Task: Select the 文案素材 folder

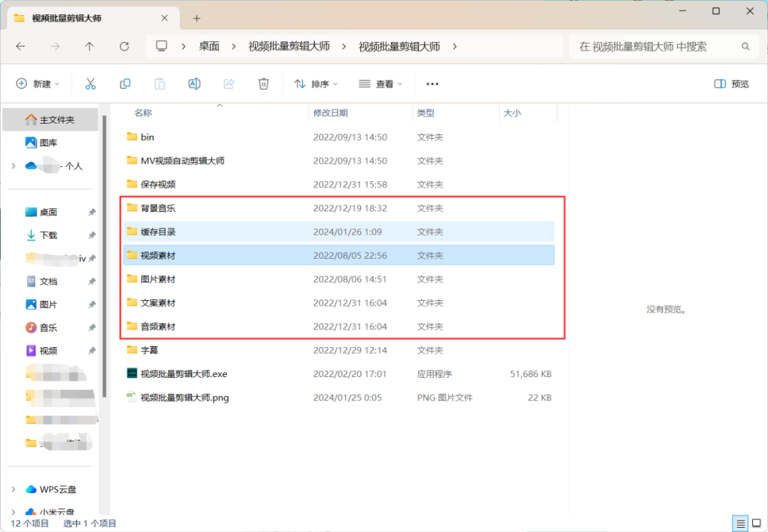Action: coord(338,303)
